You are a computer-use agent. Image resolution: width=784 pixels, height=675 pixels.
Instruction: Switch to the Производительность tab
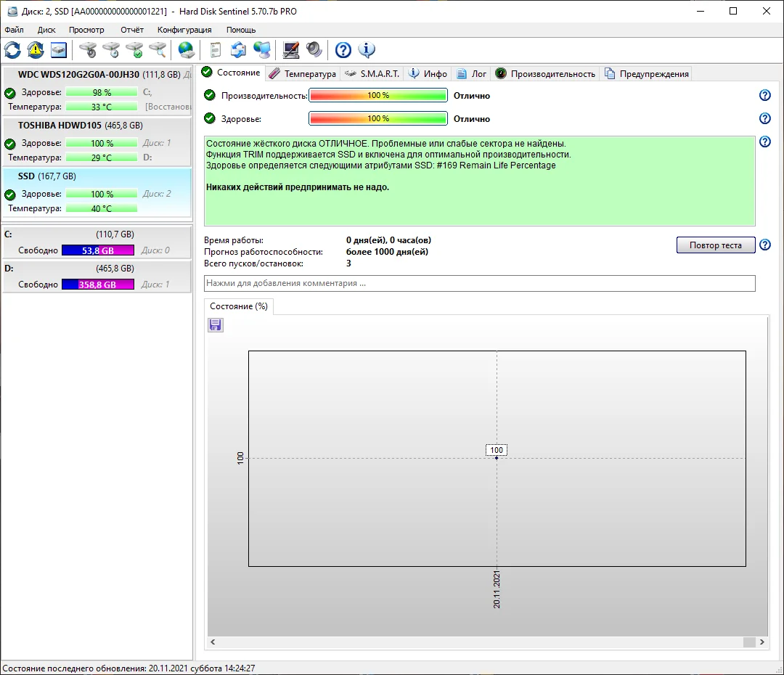tap(545, 74)
